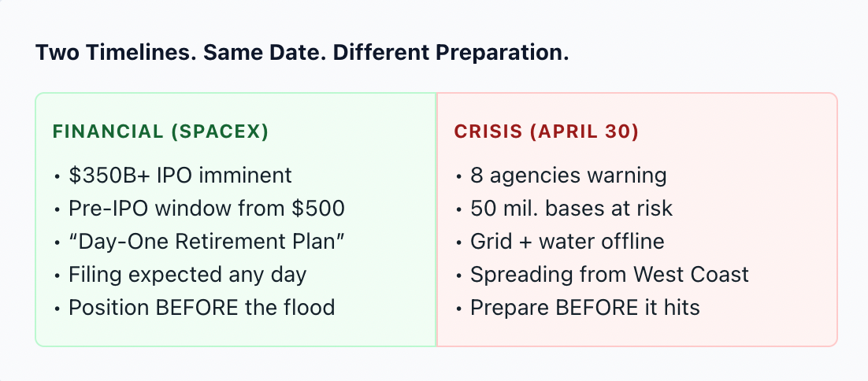
Task: Select "50 mil. bases at risk" item
Action: coord(571,209)
